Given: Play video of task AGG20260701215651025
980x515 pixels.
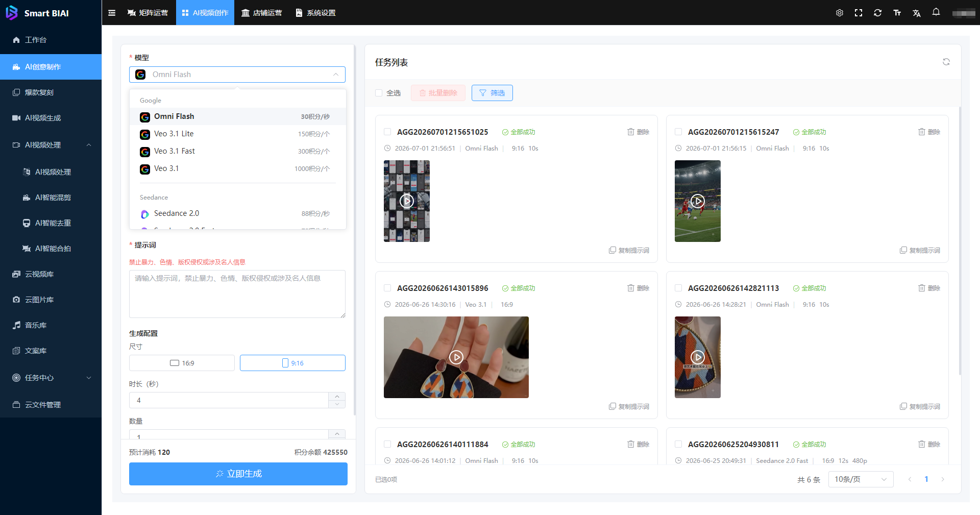Looking at the screenshot, I should [x=407, y=201].
